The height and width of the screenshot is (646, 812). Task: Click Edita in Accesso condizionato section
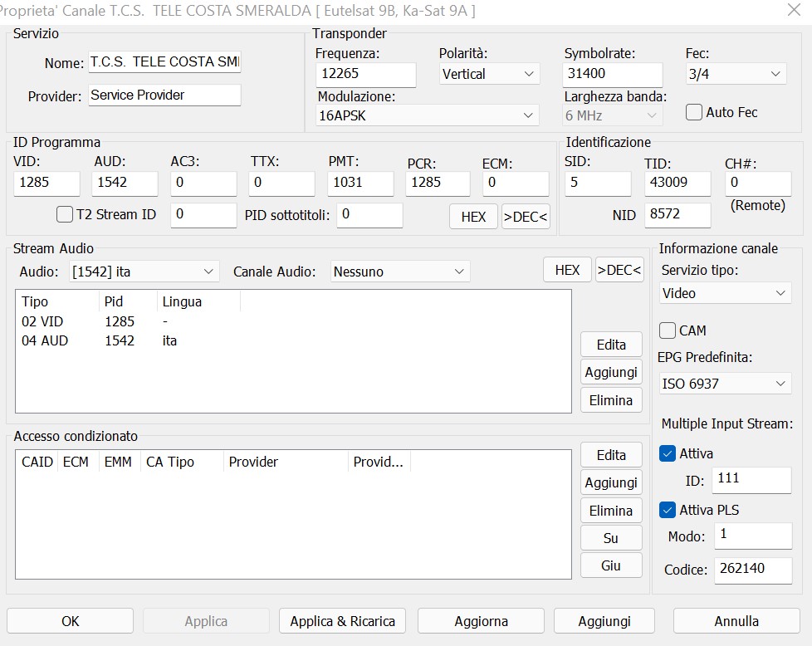point(611,455)
